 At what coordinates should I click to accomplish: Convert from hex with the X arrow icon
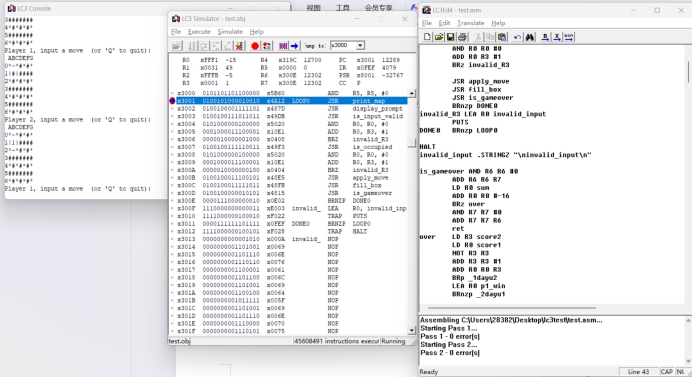point(557,37)
